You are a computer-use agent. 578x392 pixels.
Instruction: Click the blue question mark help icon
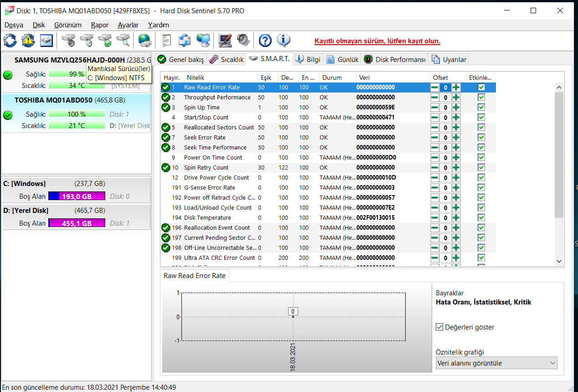265,41
